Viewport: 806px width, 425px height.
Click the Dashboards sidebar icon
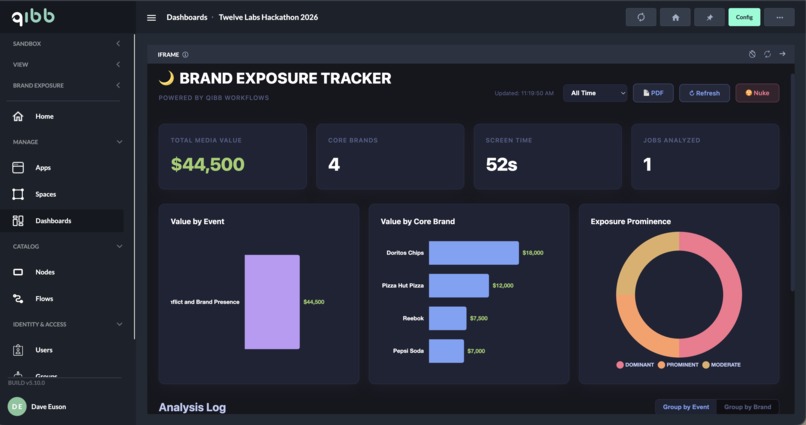[18, 221]
